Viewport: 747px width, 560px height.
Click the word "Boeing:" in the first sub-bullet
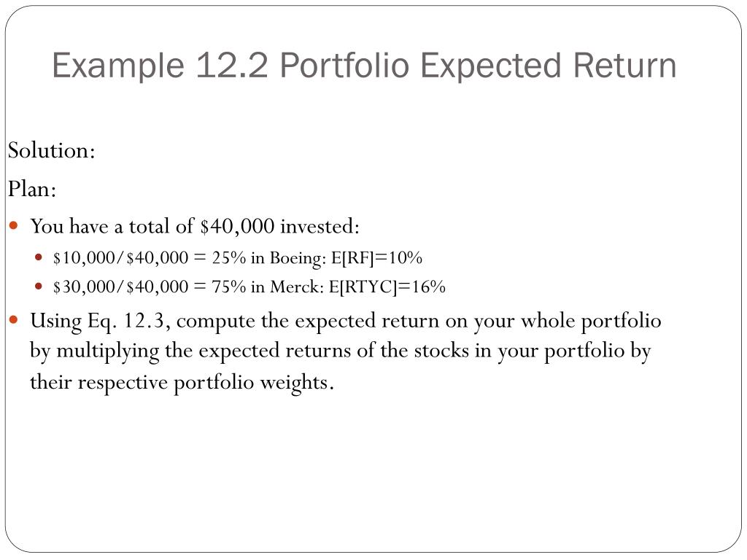298,259
